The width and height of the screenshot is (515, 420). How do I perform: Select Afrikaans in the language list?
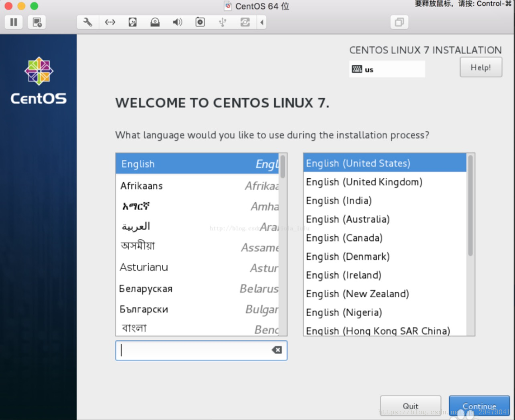coord(197,186)
